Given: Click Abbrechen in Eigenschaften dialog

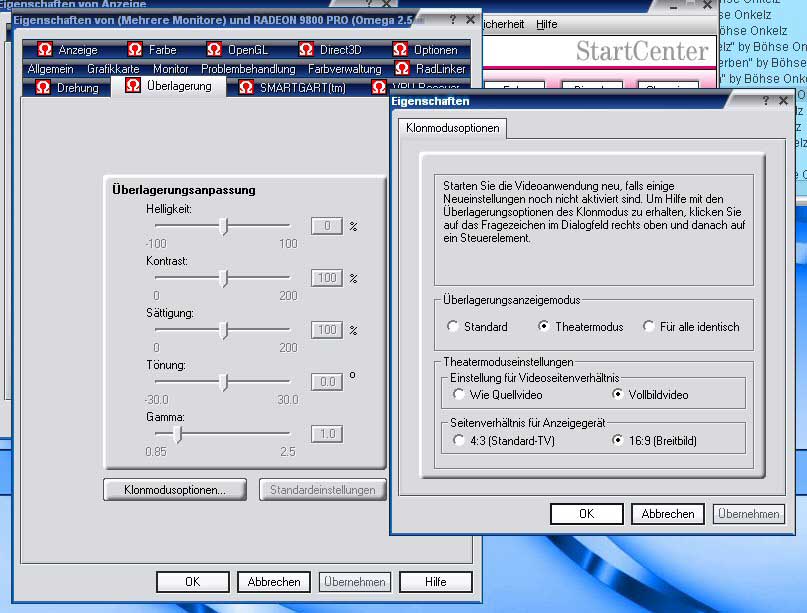Looking at the screenshot, I should 668,514.
